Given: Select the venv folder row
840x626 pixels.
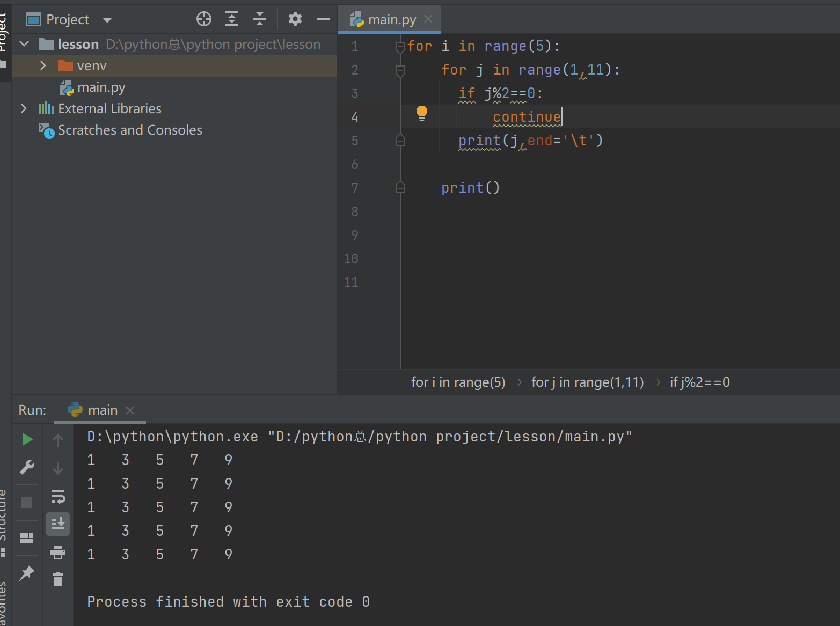Looking at the screenshot, I should 174,65.
